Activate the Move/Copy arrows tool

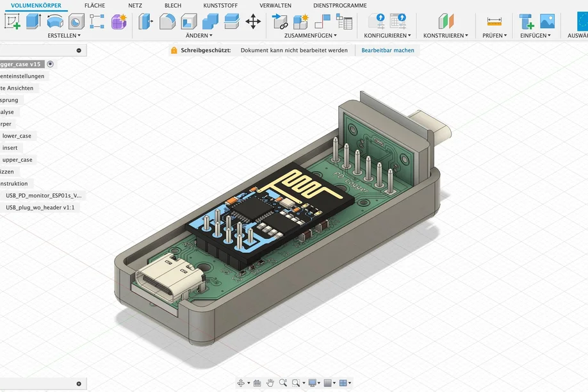click(253, 22)
